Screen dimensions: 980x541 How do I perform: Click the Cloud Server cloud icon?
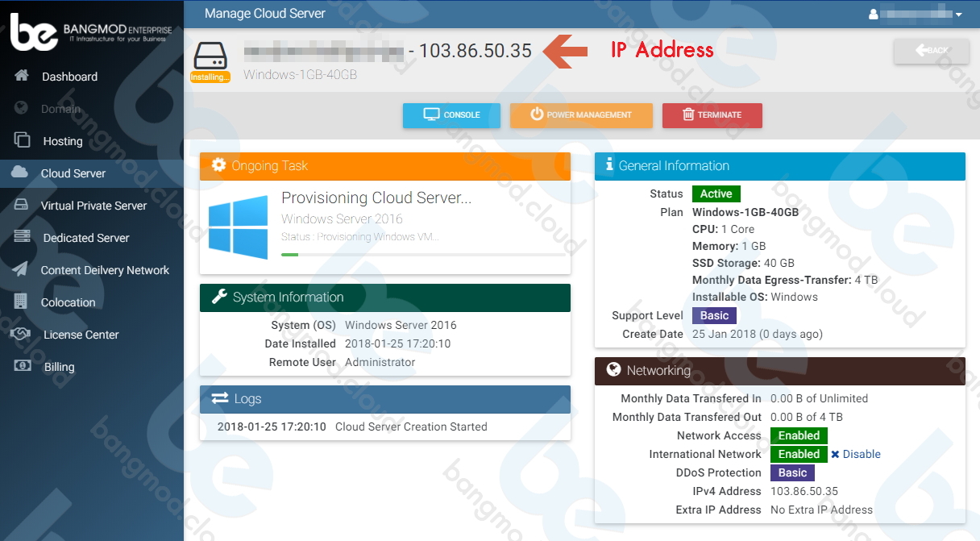click(20, 173)
